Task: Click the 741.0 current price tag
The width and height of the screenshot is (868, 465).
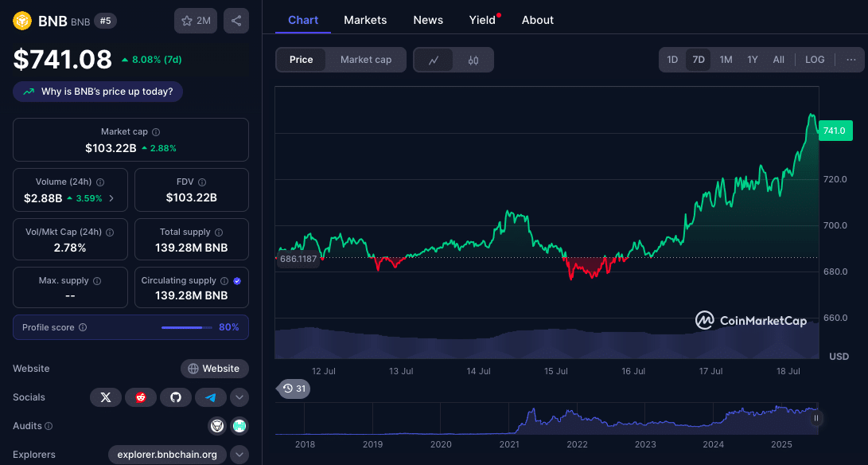Action: click(835, 131)
